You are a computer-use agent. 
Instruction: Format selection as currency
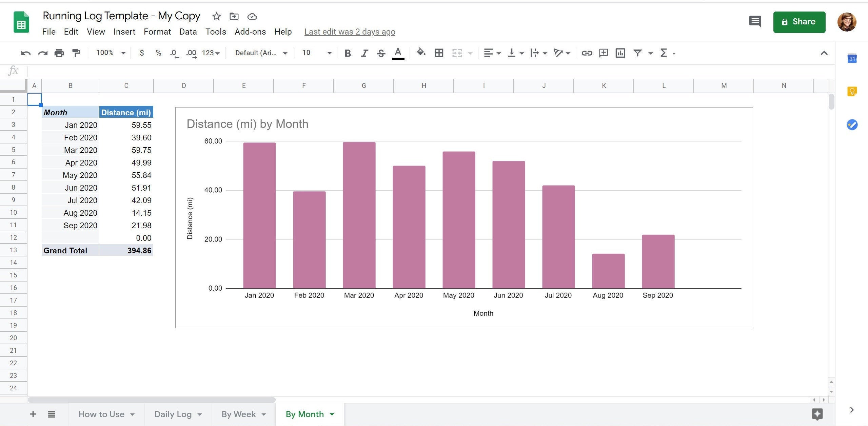coord(142,53)
